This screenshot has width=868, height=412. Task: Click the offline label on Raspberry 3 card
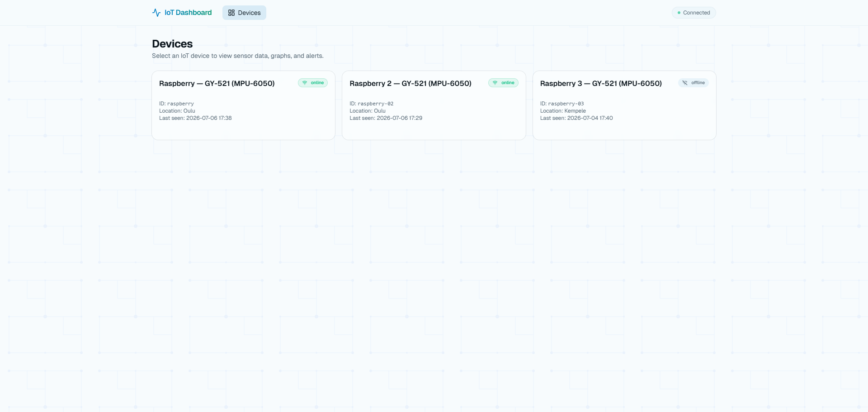click(x=698, y=83)
